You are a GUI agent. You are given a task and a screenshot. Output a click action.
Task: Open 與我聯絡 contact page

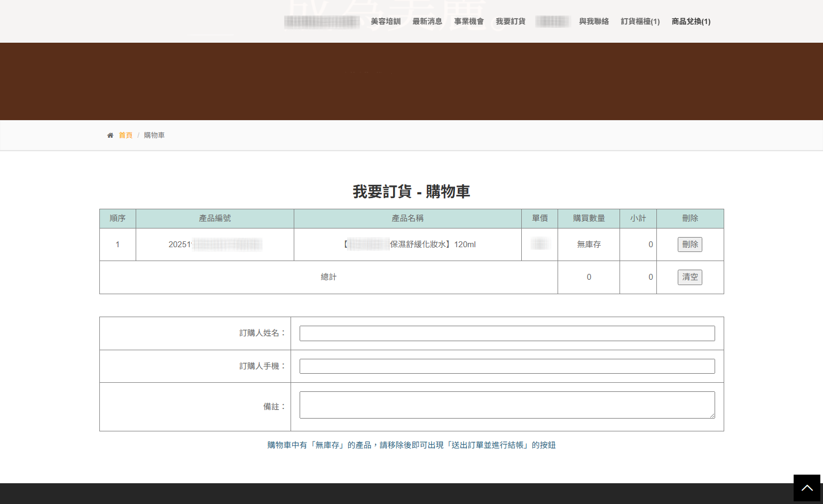tap(594, 21)
